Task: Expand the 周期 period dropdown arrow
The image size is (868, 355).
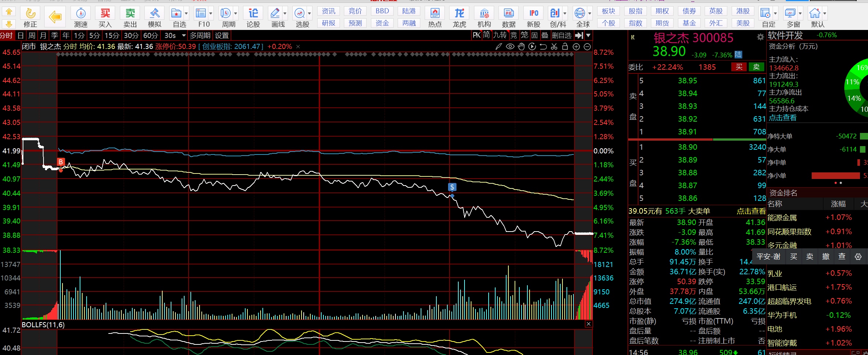Action: 236,14
